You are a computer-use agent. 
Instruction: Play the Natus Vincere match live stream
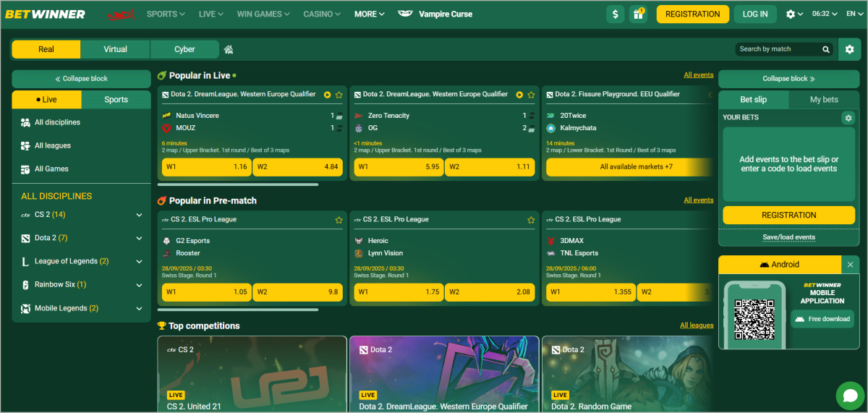click(327, 95)
